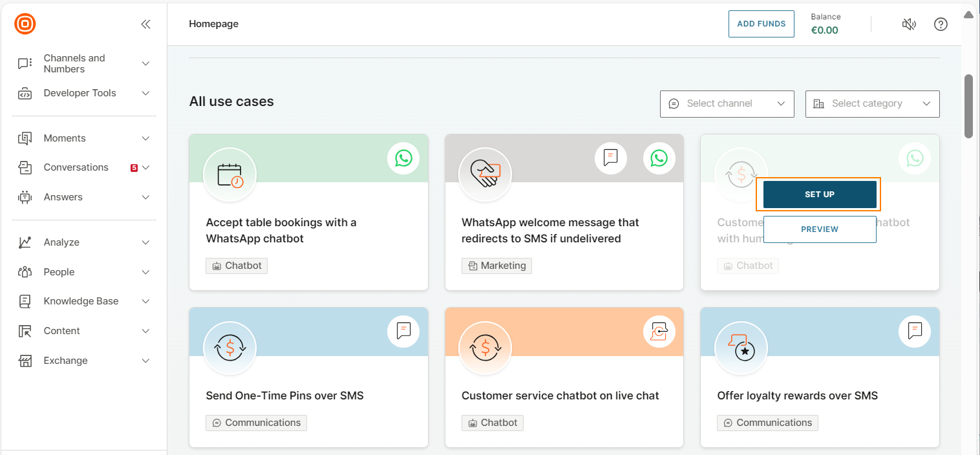Click the Exchange storefront icon
Image resolution: width=980 pixels, height=455 pixels.
click(x=25, y=361)
